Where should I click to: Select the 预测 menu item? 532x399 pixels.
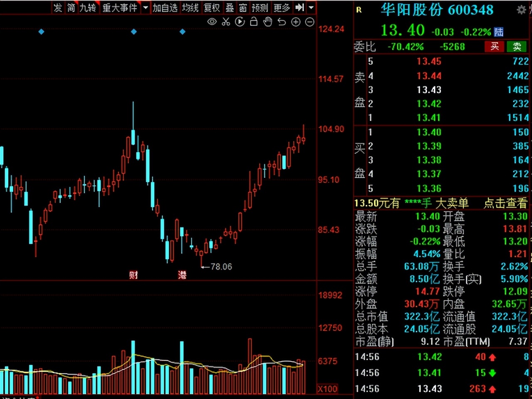(x=260, y=7)
